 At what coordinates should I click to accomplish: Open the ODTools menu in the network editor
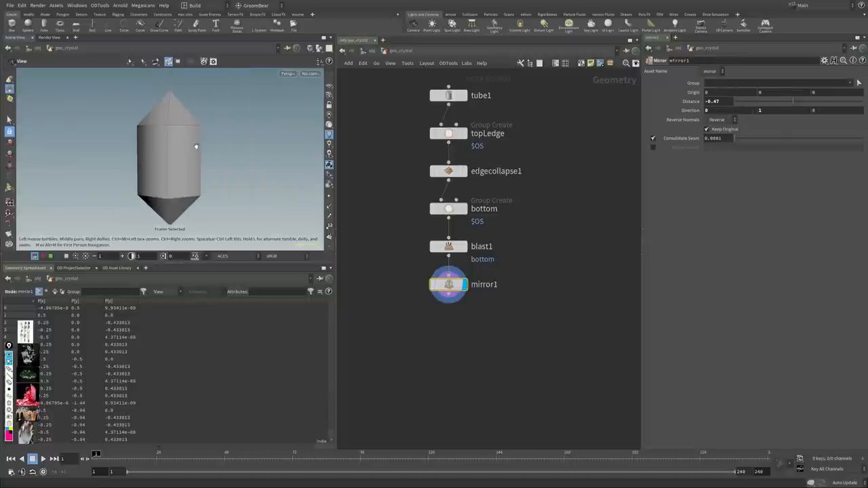448,63
